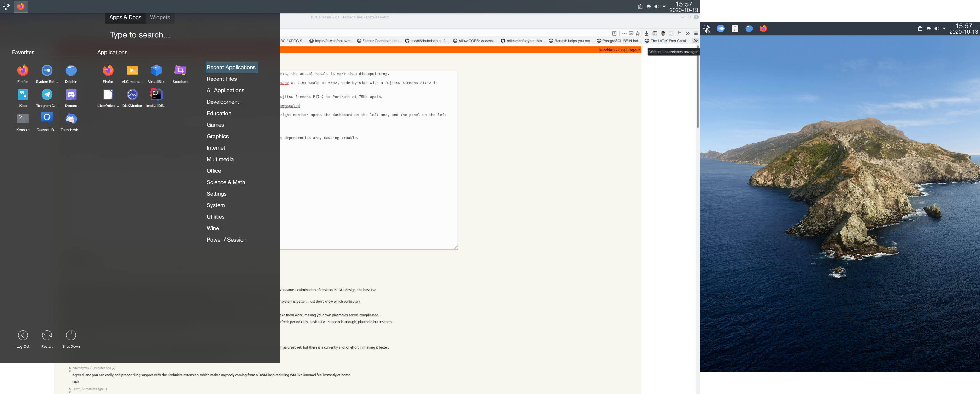
Task: Select All Applications category
Action: pos(225,90)
